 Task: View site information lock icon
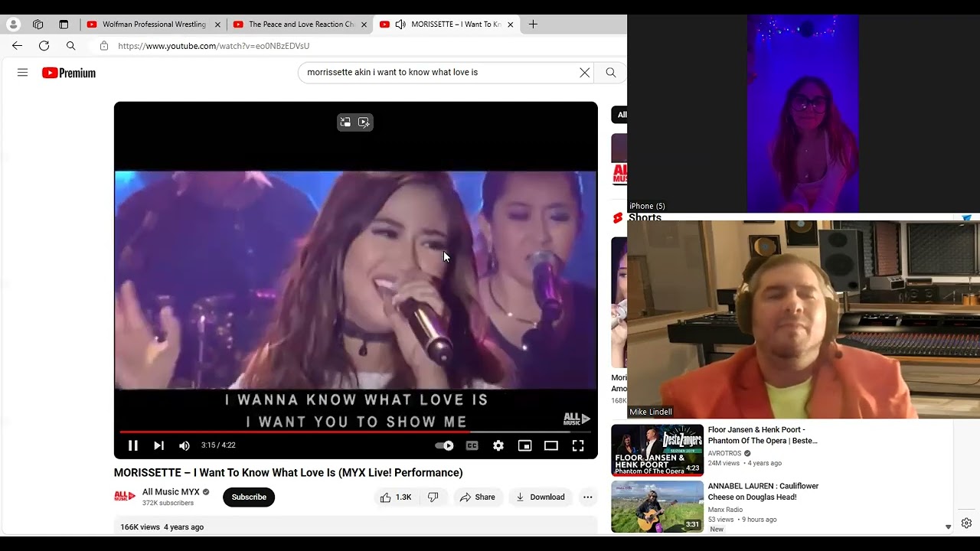[104, 46]
